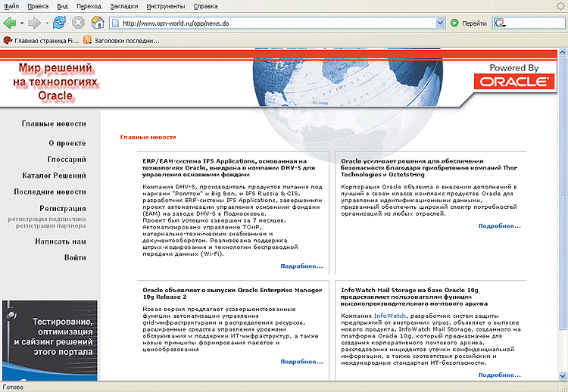
Task: Click the RSS feed bookmark icon
Action: 87,40
